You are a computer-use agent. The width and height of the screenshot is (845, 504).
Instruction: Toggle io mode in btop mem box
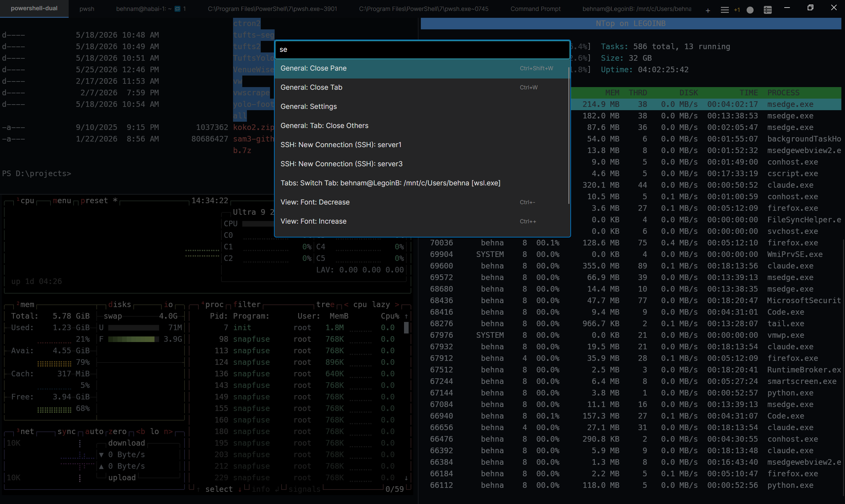click(x=169, y=305)
